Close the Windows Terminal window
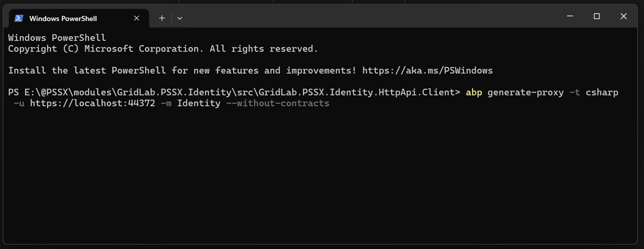Screen dimensions: 644x249 tap(624, 17)
